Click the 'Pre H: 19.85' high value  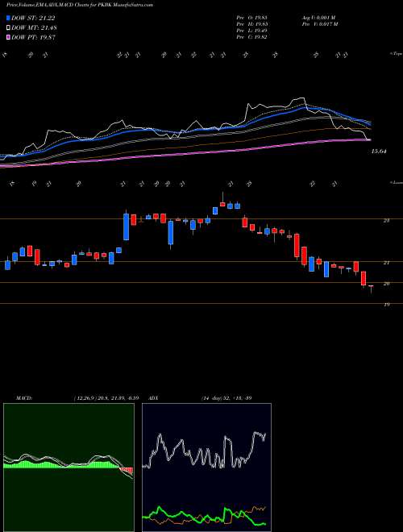click(251, 24)
